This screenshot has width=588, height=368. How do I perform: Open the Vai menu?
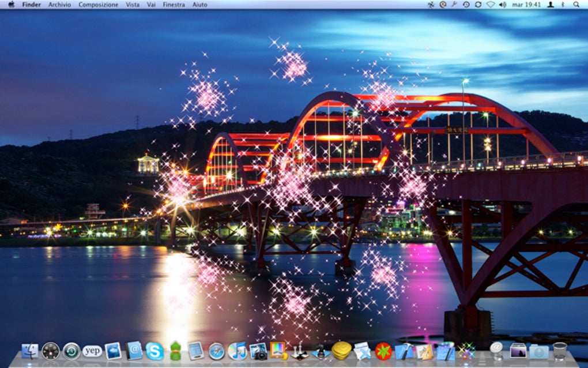pos(151,5)
